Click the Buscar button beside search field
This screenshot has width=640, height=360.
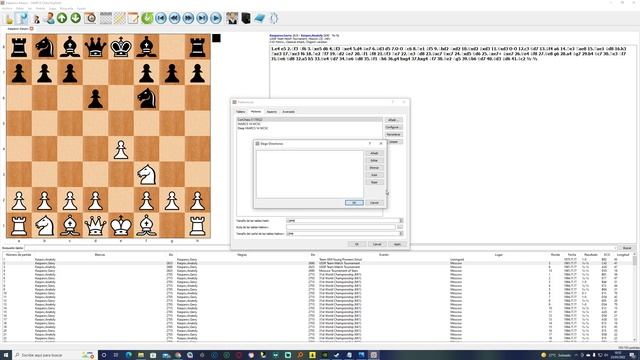click(627, 248)
